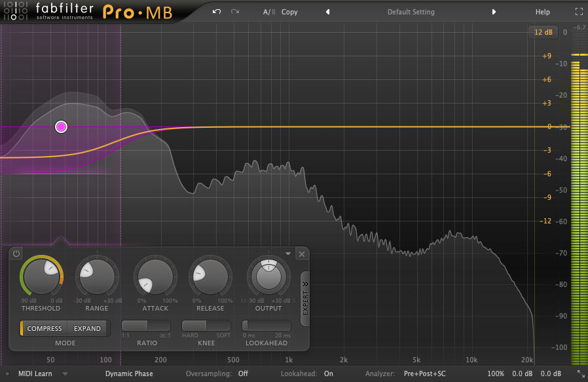Toggle the band power bypass button
Viewport: 588px width, 382px height.
click(16, 254)
